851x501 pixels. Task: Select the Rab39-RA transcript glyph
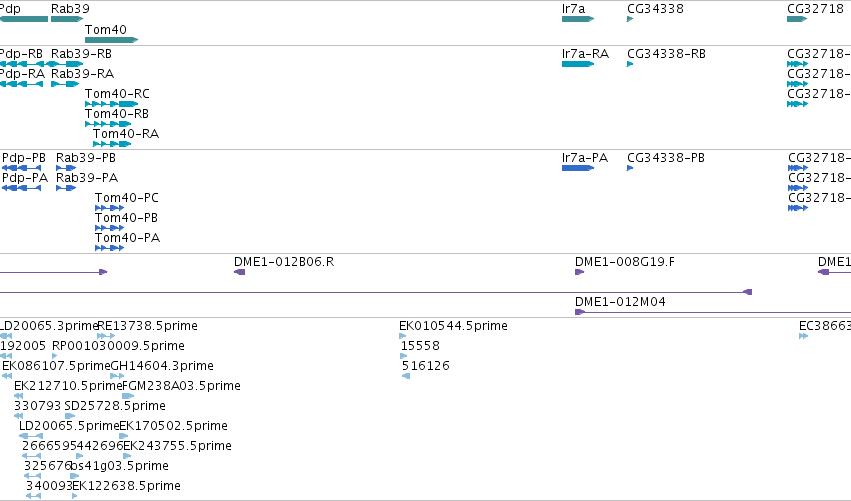65,84
